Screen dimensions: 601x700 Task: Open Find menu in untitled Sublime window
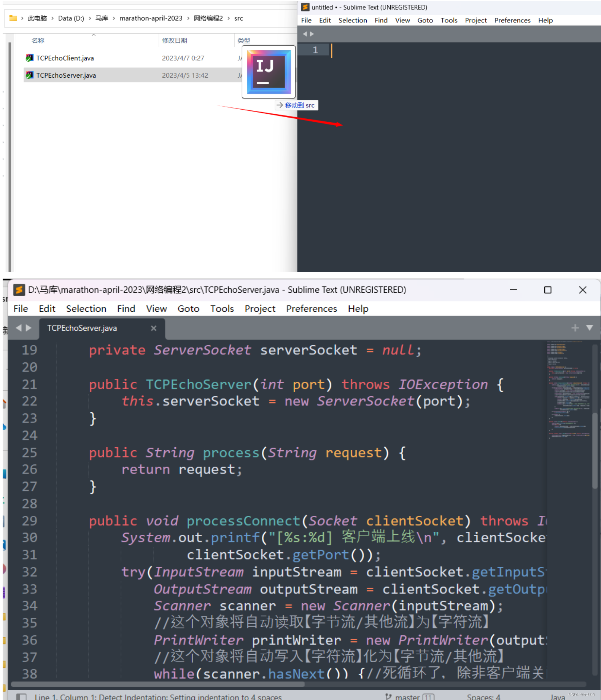tap(381, 20)
